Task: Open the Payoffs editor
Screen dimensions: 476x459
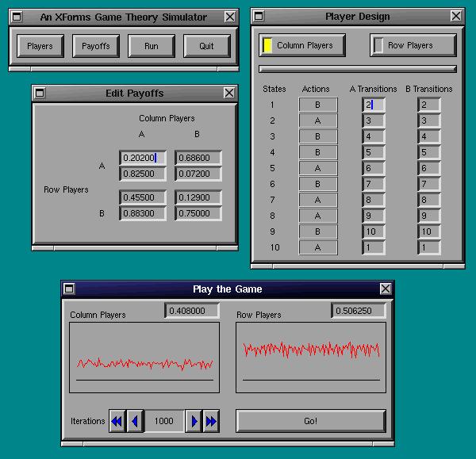Action: (96, 46)
